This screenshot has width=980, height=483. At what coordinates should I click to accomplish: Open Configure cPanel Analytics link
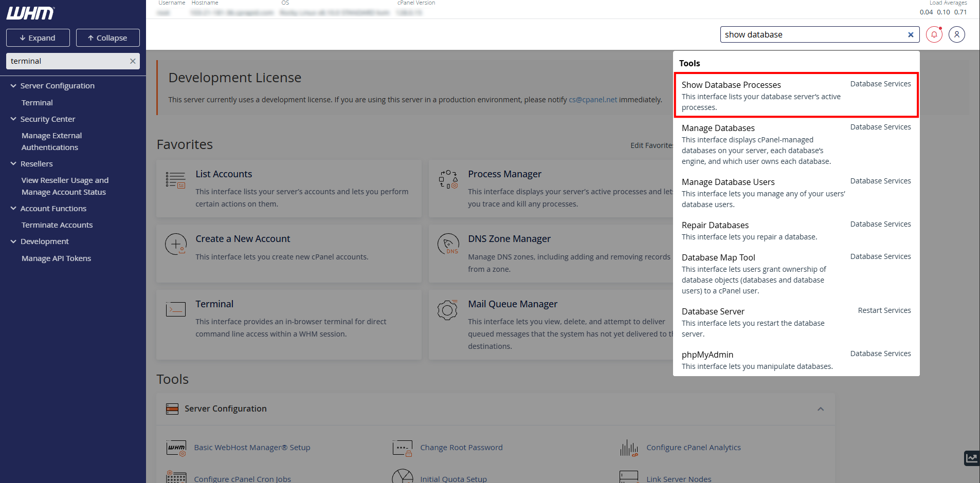coord(694,448)
